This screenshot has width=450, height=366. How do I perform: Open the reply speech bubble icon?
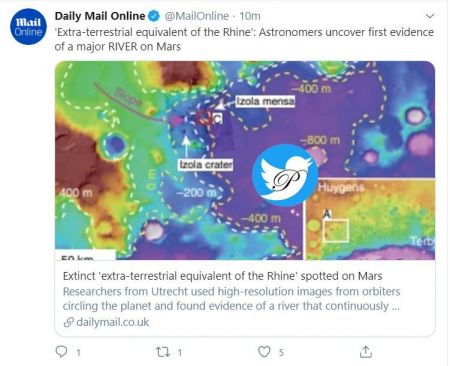(x=61, y=352)
